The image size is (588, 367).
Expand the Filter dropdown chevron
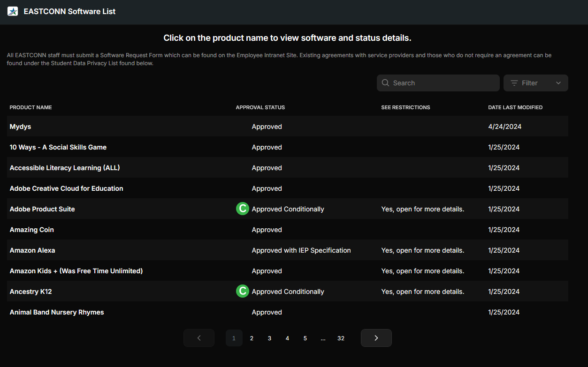(x=558, y=83)
